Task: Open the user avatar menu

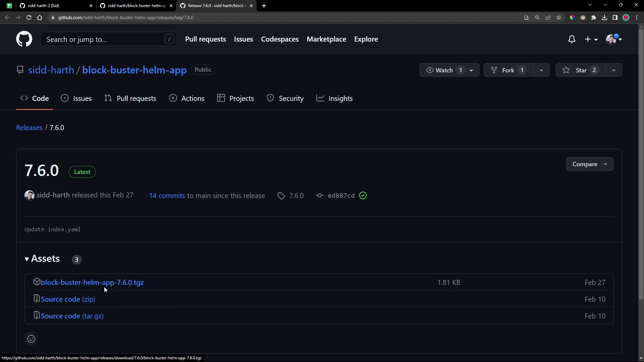Action: (614, 39)
